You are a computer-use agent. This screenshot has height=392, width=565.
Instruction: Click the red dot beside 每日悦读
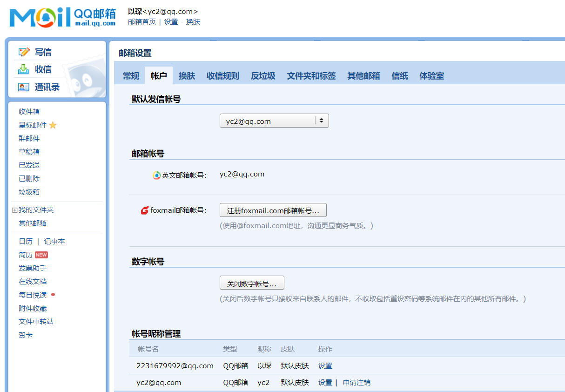pos(53,294)
